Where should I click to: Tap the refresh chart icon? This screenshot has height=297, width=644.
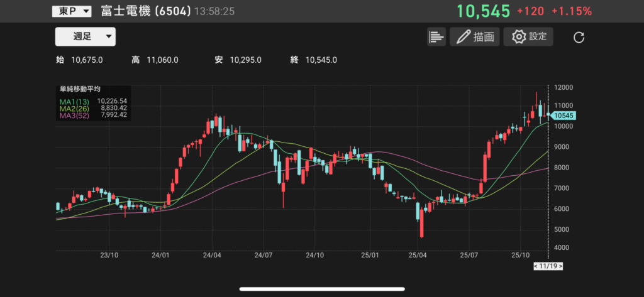point(579,37)
